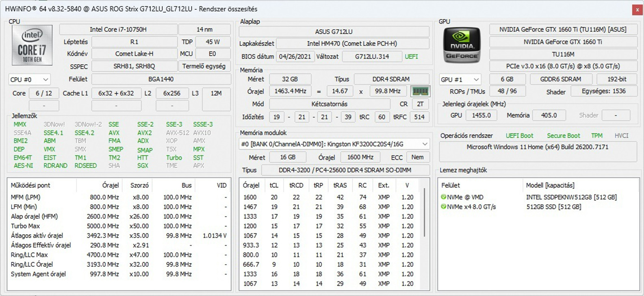The image size is (644, 296).
Task: Click the Intel Core i7-10750H name field
Action: click(x=118, y=30)
